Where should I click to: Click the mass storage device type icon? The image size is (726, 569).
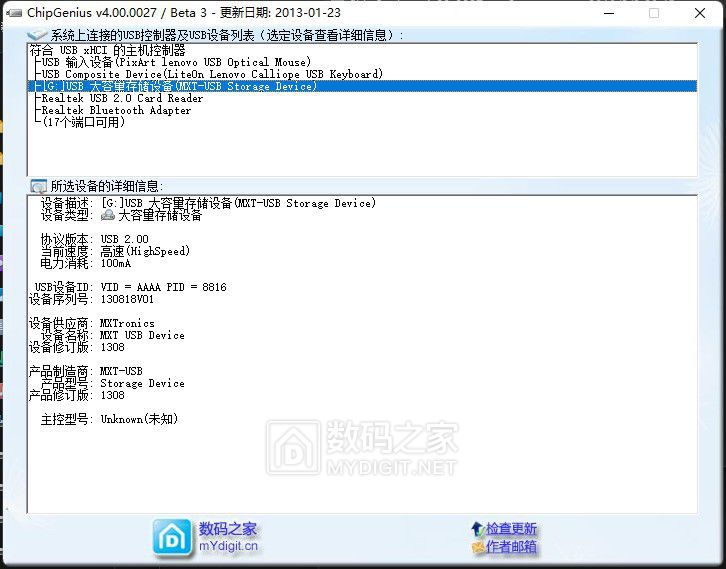point(108,215)
